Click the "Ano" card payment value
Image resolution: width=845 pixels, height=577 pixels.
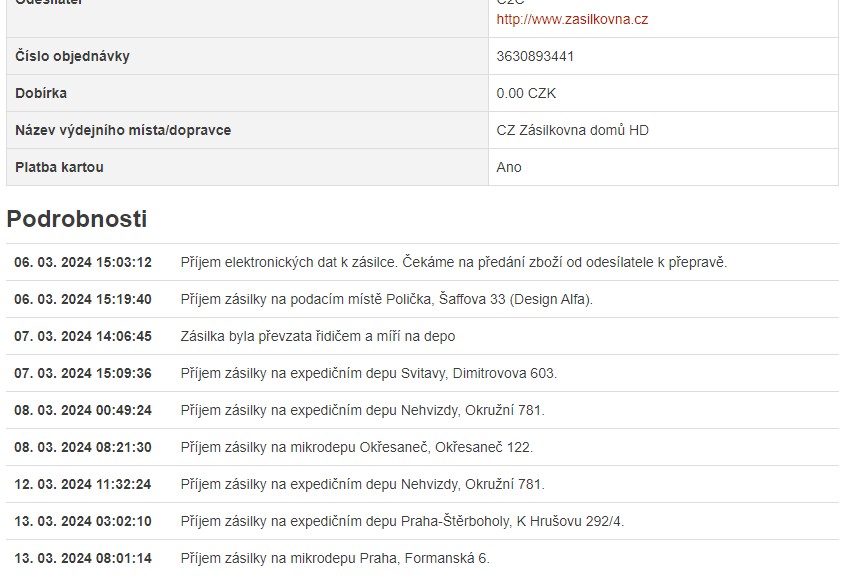(509, 167)
